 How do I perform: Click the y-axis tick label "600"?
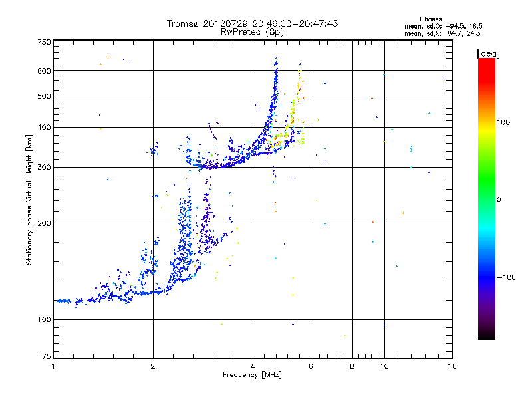coord(44,71)
